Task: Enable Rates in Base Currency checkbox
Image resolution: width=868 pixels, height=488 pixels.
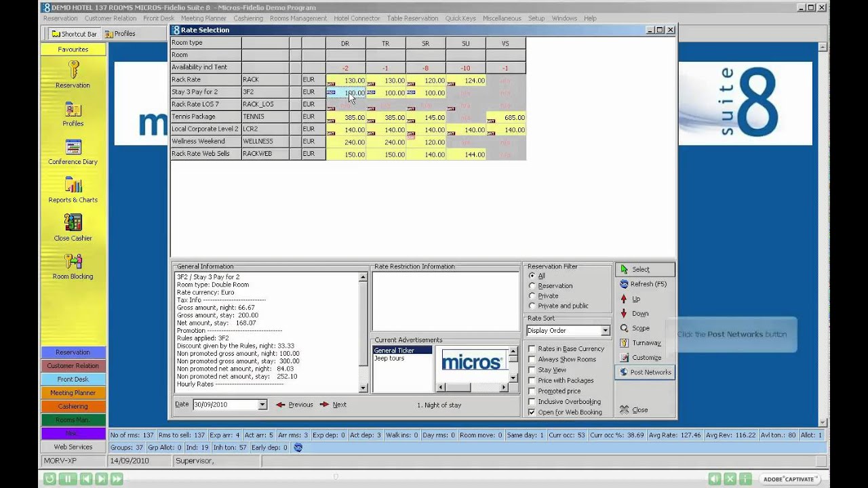Action: [x=532, y=349]
